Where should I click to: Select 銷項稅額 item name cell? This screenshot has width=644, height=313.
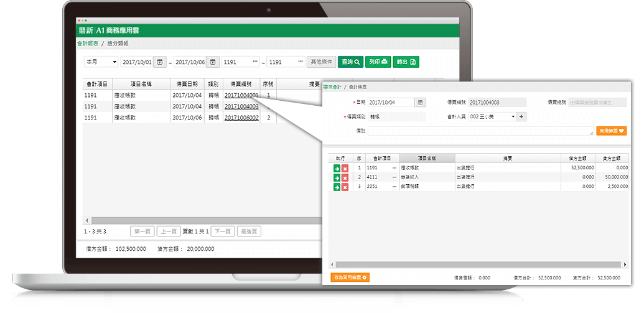coord(427,187)
